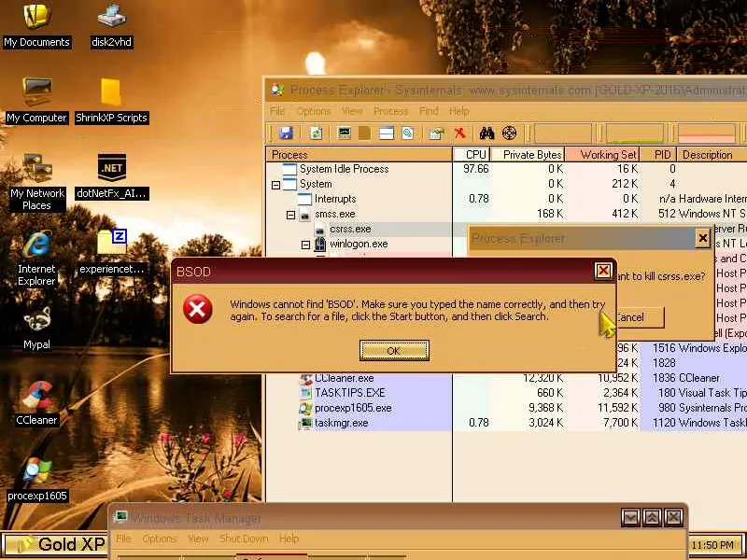This screenshot has width=747, height=560.
Task: Open View menu in Process Explorer
Action: point(353,111)
